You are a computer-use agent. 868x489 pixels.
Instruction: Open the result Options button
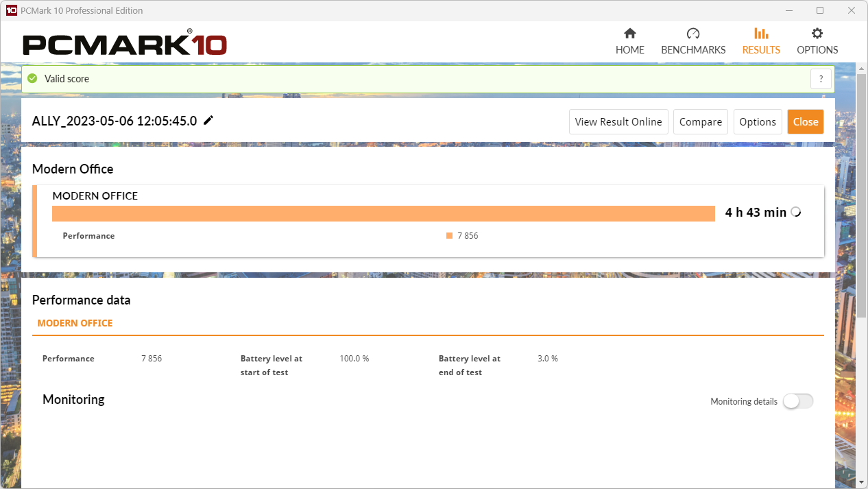[x=758, y=121]
